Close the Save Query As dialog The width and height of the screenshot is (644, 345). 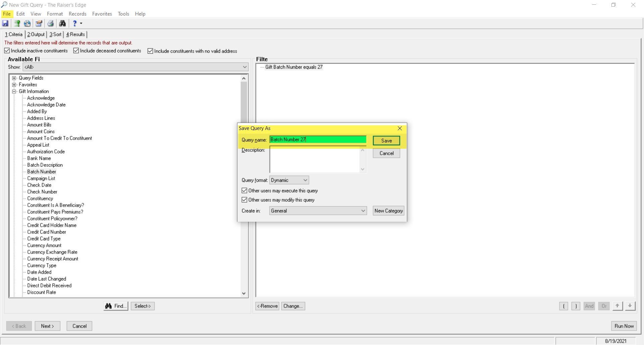tap(400, 128)
